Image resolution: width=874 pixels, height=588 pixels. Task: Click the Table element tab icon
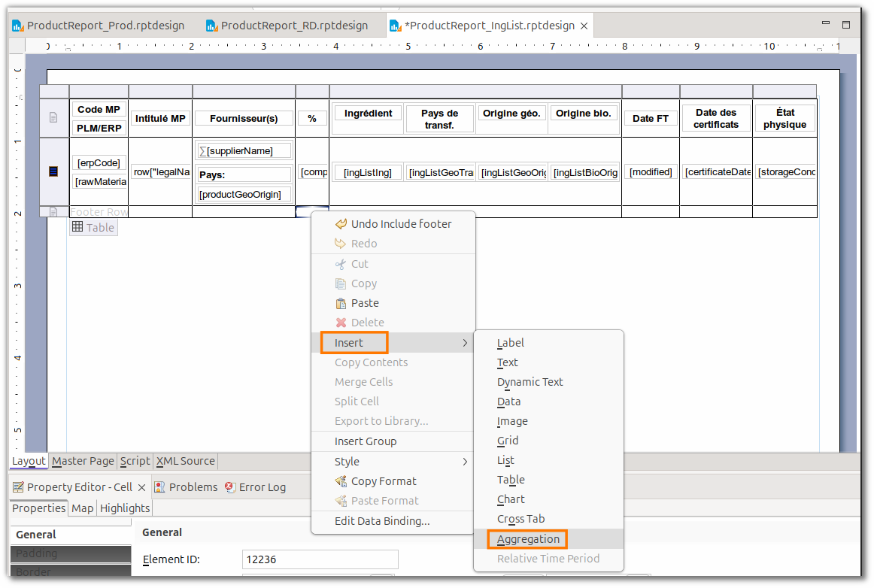coord(77,227)
